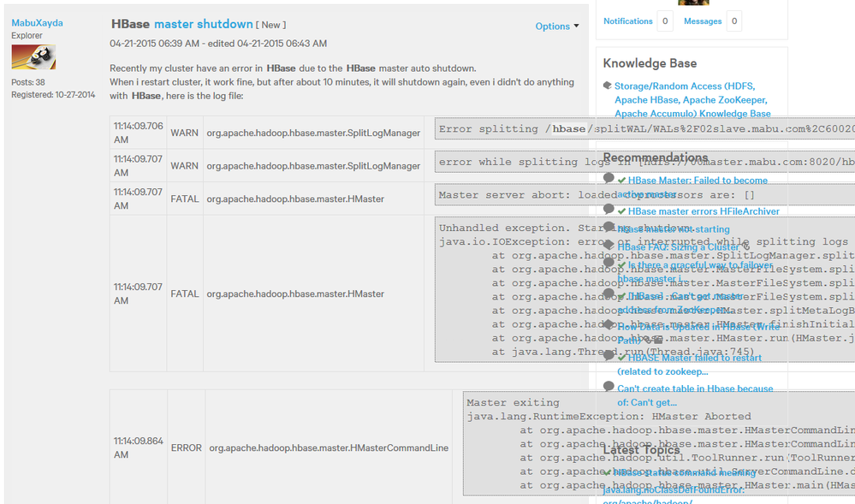The height and width of the screenshot is (504, 855).
Task: Open 'HBASE Master failed to restart' link
Action: click(x=690, y=365)
